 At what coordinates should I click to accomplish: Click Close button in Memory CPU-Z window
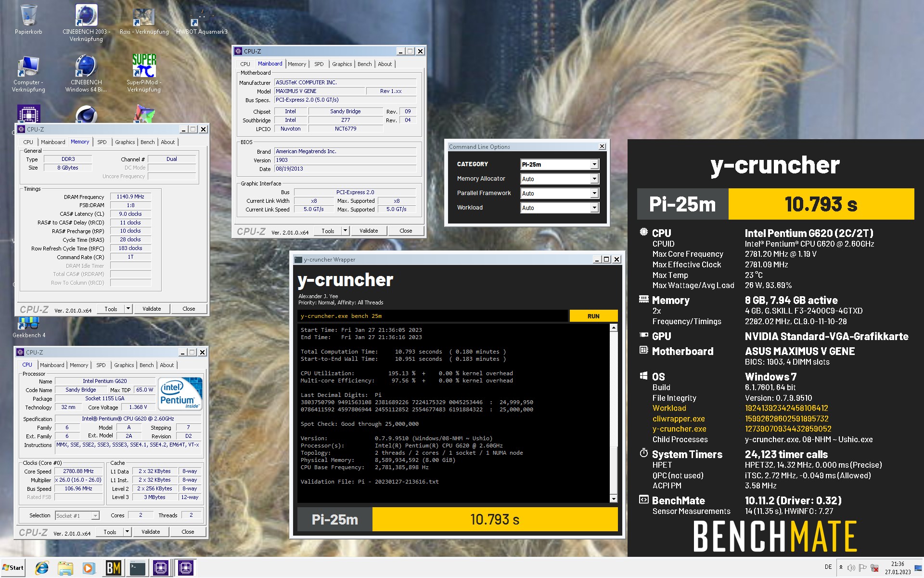pos(189,309)
